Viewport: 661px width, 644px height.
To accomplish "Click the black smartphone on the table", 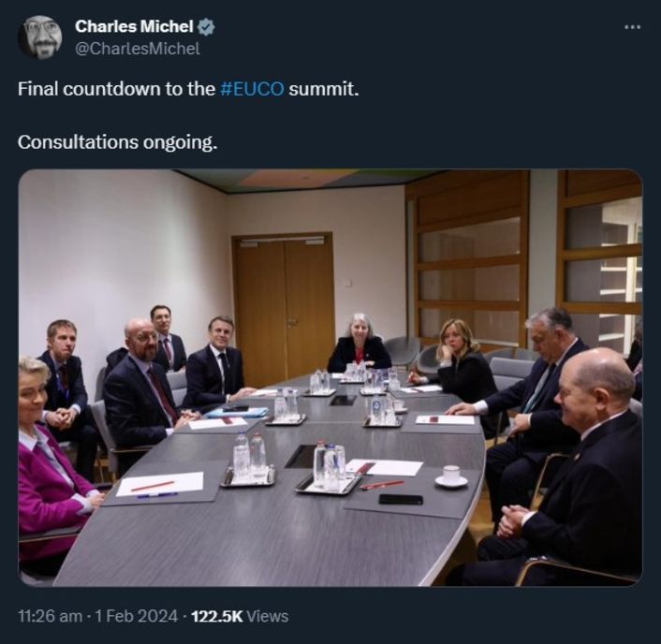I will pyautogui.click(x=400, y=499).
